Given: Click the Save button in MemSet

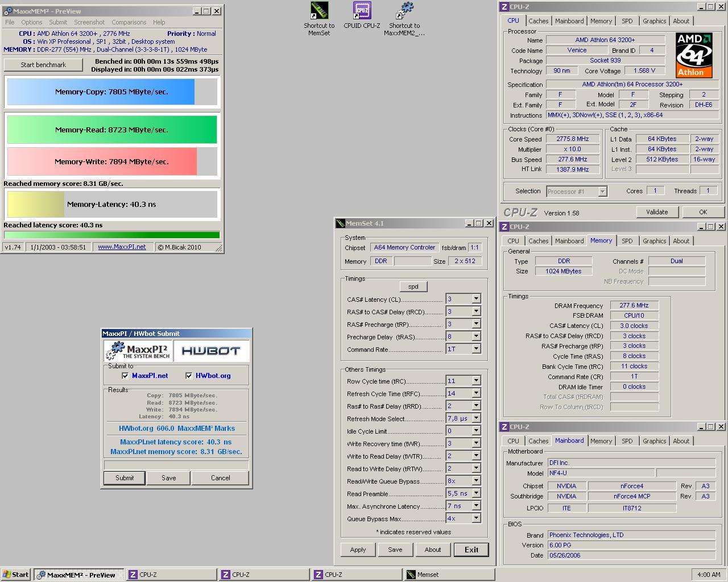Looking at the screenshot, I should click(x=395, y=550).
